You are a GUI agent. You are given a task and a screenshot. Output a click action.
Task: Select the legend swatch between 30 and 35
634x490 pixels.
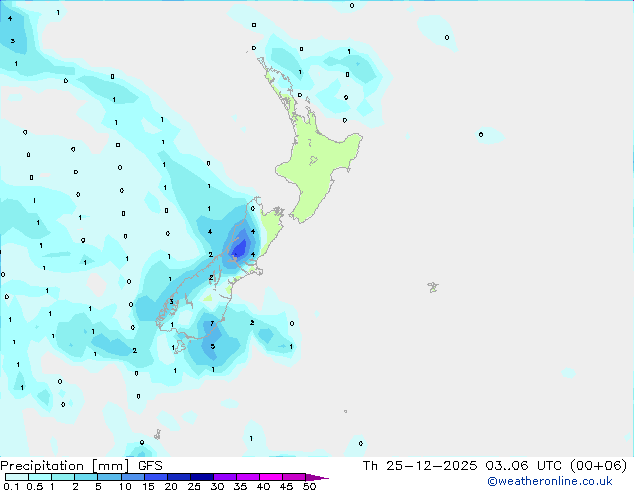(225, 477)
